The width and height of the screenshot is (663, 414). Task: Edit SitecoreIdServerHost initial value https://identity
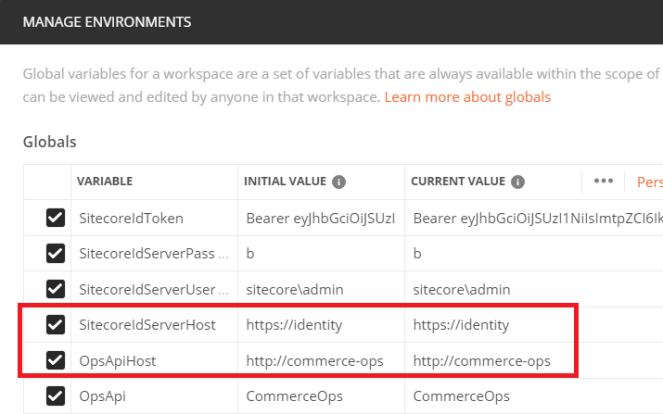click(x=321, y=325)
